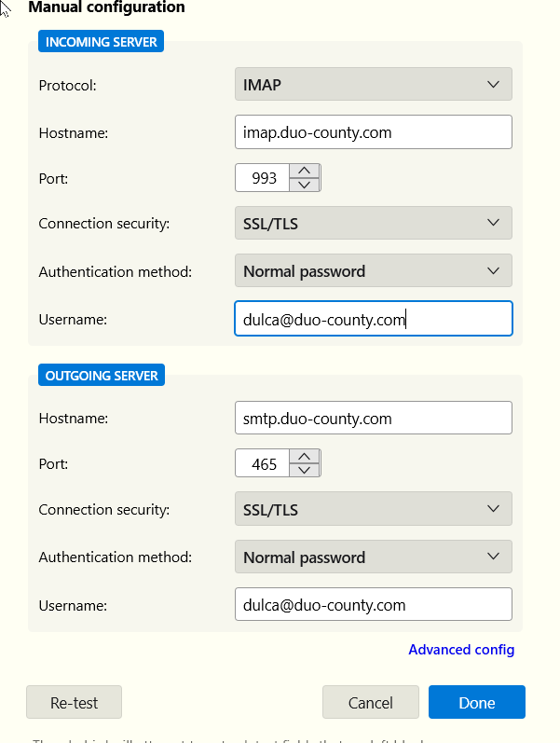Click the outgoing port field showing 465
The height and width of the screenshot is (743, 560).
click(264, 464)
